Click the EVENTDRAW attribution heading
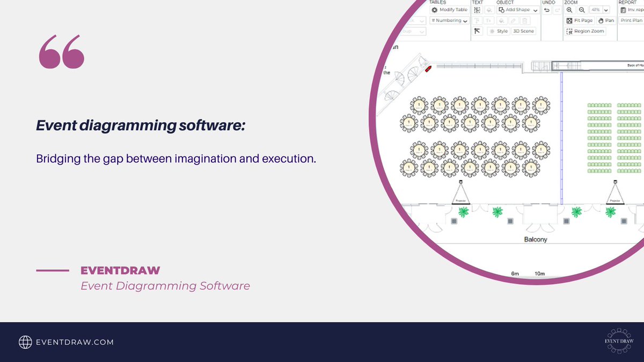Viewport: 644px width, 362px height. click(120, 271)
